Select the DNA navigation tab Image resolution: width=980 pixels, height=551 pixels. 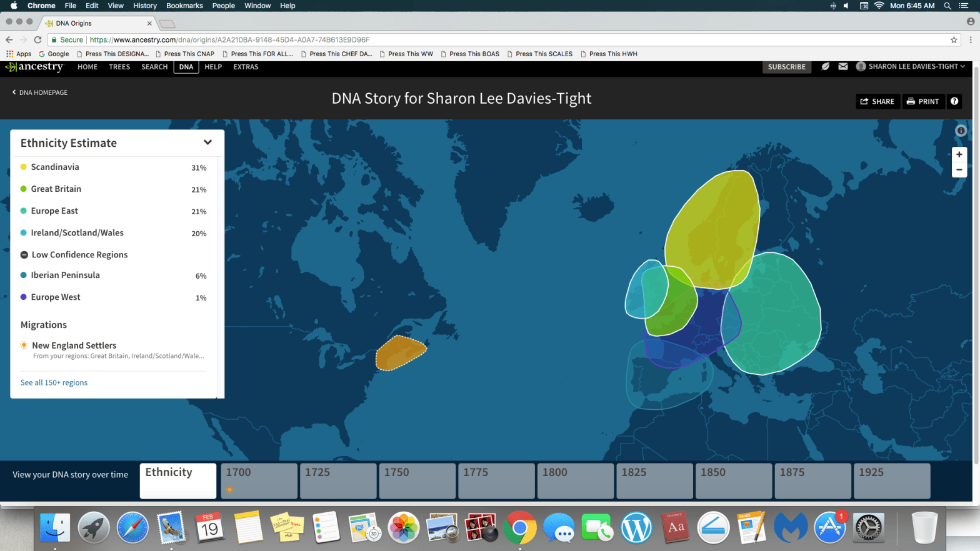point(186,67)
